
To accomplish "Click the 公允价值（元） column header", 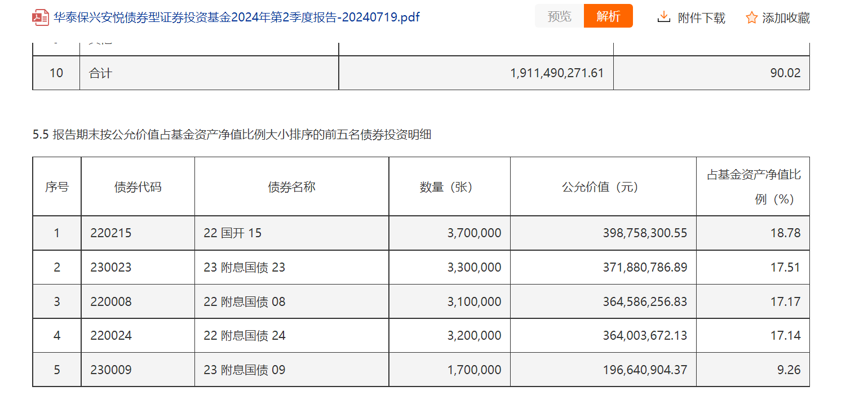I will pyautogui.click(x=603, y=187).
